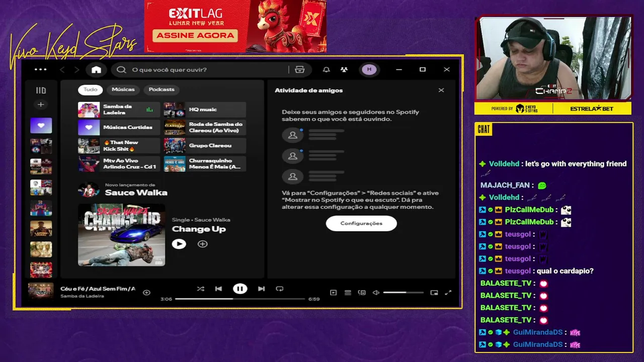Create a playlist with the plus icon
This screenshot has width=644, height=362.
(x=41, y=105)
